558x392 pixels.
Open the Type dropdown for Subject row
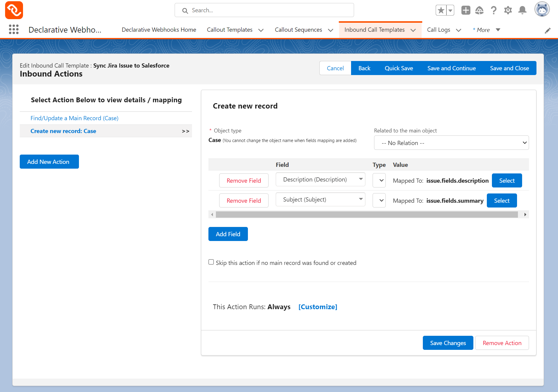(379, 201)
